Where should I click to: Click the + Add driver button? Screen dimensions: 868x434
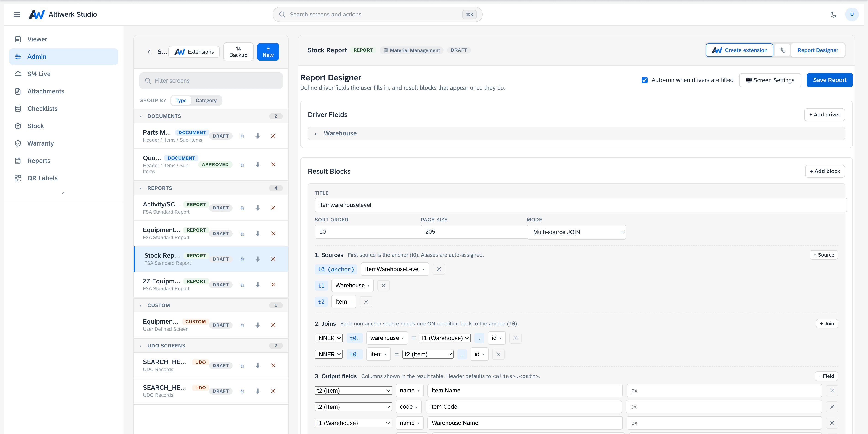coord(825,115)
